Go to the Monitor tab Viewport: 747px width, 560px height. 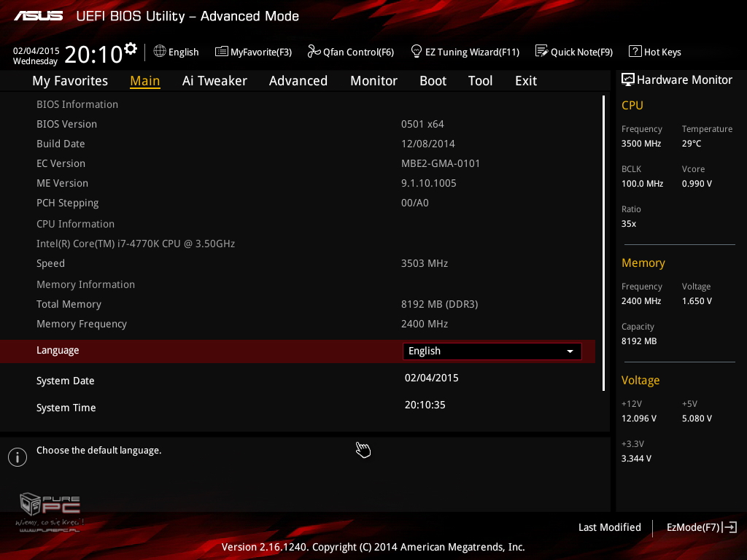click(x=373, y=81)
